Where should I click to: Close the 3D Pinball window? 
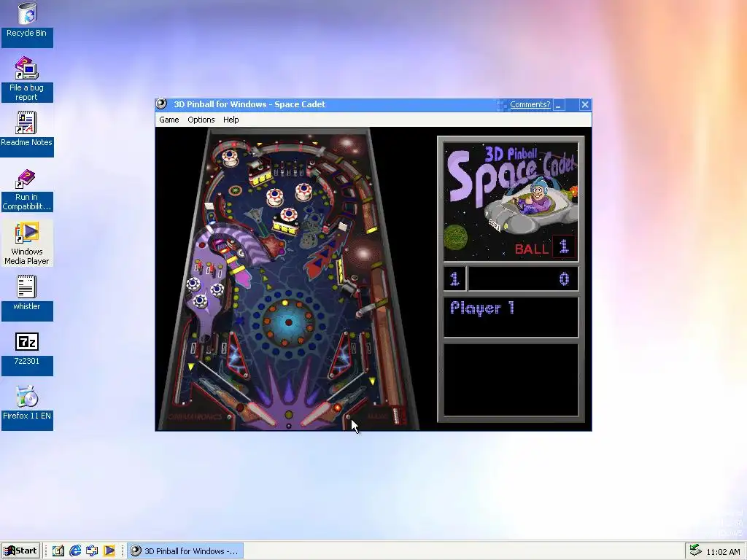(585, 105)
